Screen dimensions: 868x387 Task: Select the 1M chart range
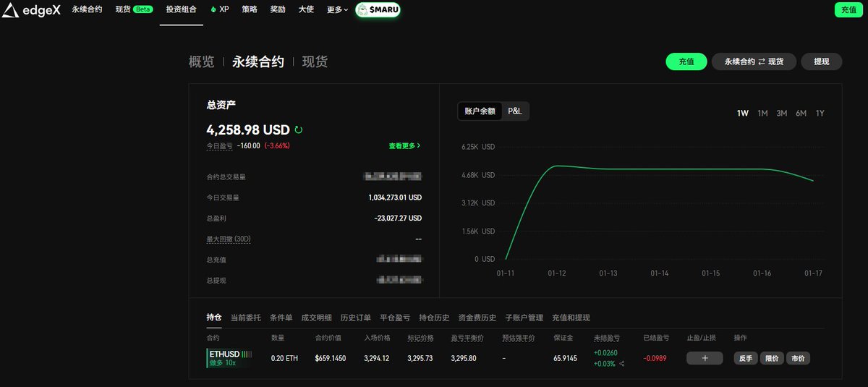[762, 113]
